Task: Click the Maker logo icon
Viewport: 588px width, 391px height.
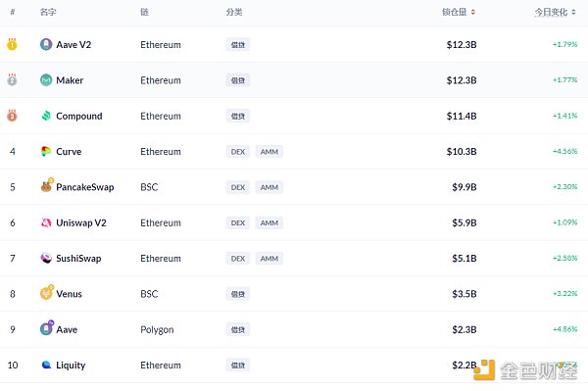Action: click(x=46, y=79)
